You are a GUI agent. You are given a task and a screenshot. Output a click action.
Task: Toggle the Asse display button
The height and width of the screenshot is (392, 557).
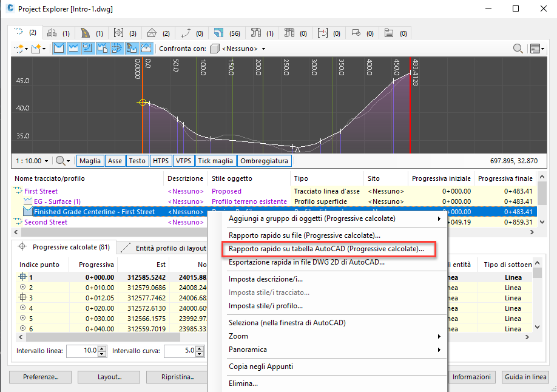pyautogui.click(x=115, y=161)
